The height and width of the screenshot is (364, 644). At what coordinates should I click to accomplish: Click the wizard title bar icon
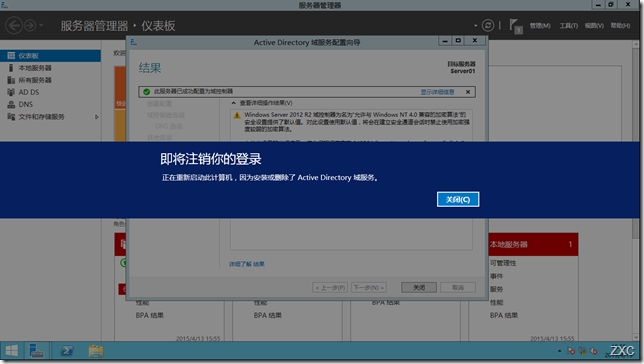pos(133,42)
